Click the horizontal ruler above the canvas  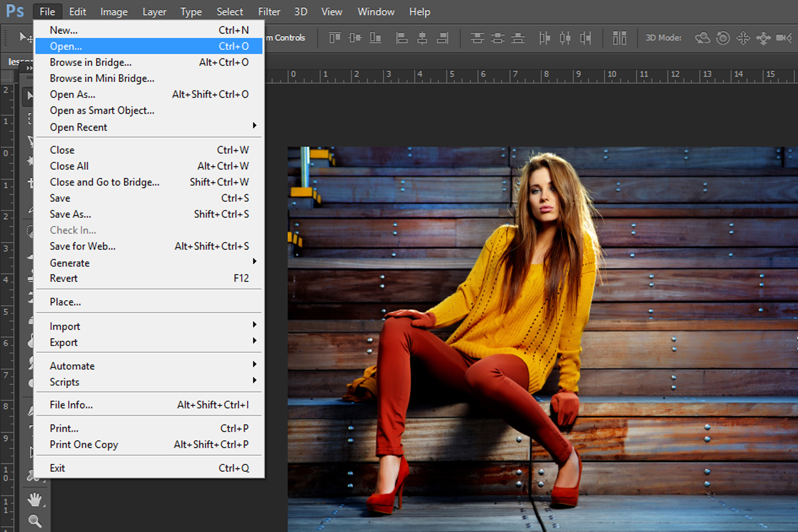click(x=499, y=75)
